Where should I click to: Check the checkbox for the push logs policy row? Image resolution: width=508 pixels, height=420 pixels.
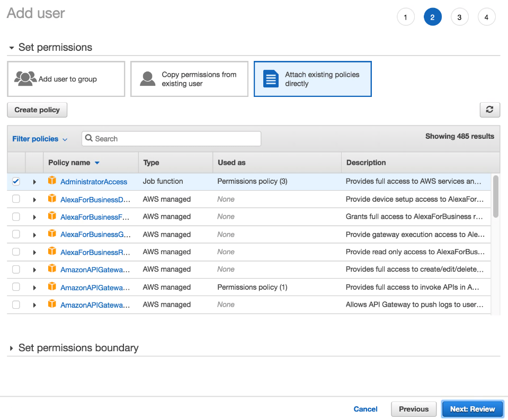point(16,305)
